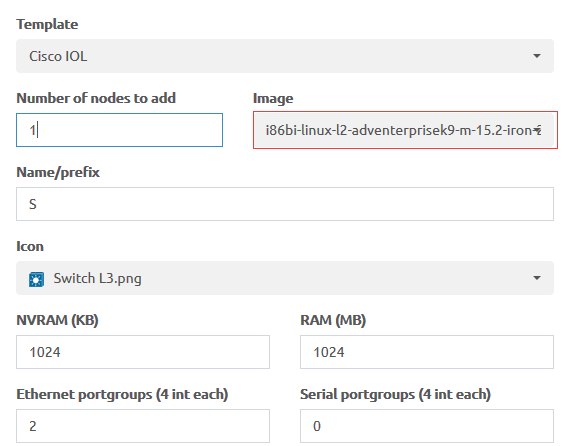Click the Ethernet portgroups input field
The height and width of the screenshot is (446, 575).
(x=143, y=426)
